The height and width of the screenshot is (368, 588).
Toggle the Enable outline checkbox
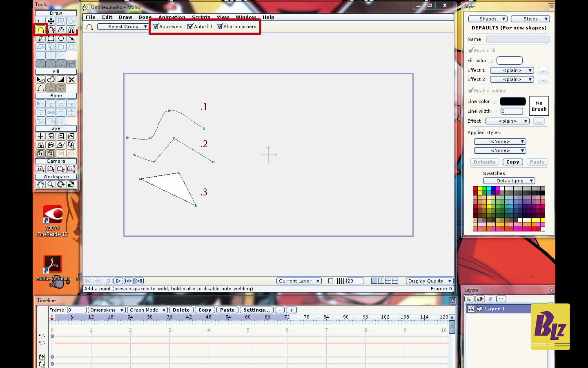click(x=471, y=90)
